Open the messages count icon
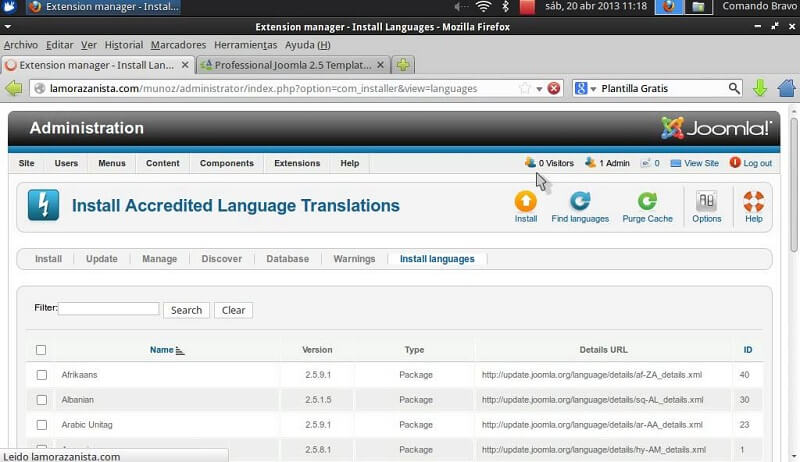This screenshot has width=800, height=462. pyautogui.click(x=645, y=163)
